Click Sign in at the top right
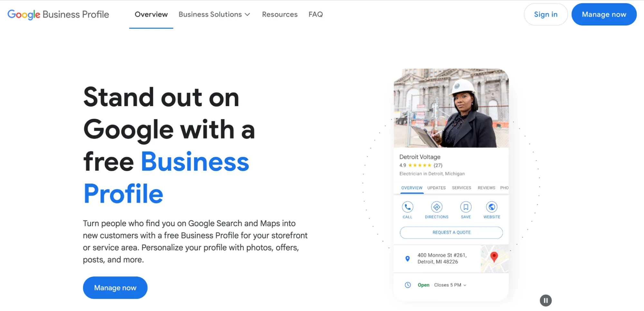 [x=545, y=14]
